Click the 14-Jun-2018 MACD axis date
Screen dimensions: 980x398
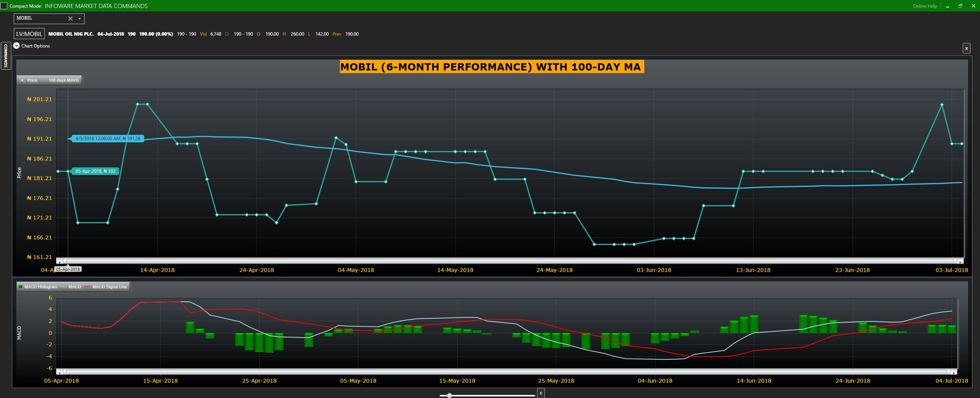754,381
